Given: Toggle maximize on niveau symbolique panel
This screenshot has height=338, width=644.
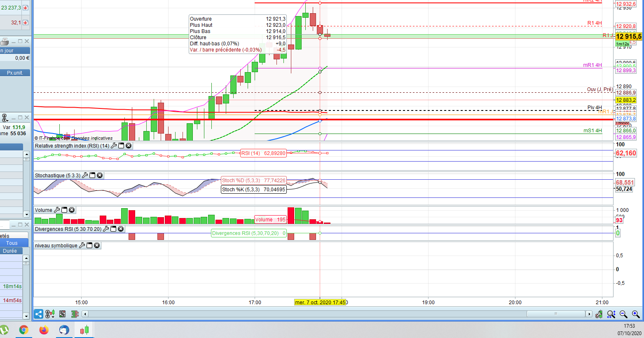Looking at the screenshot, I should [89, 245].
